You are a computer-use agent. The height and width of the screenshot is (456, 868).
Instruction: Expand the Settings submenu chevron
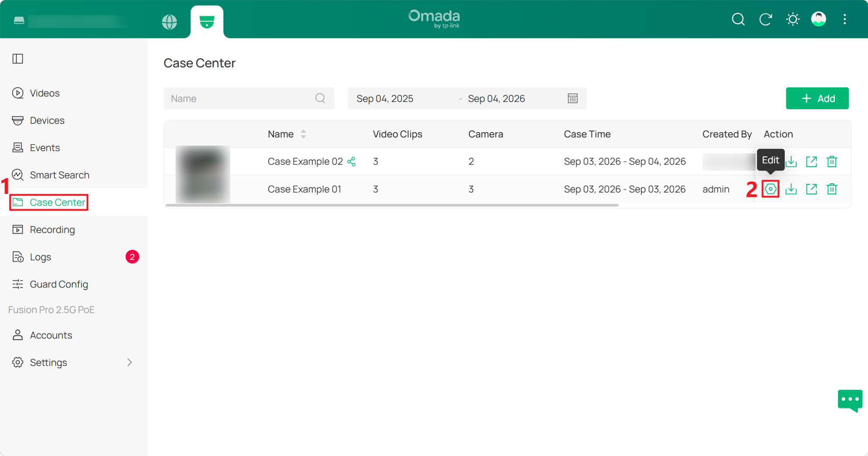tap(129, 363)
